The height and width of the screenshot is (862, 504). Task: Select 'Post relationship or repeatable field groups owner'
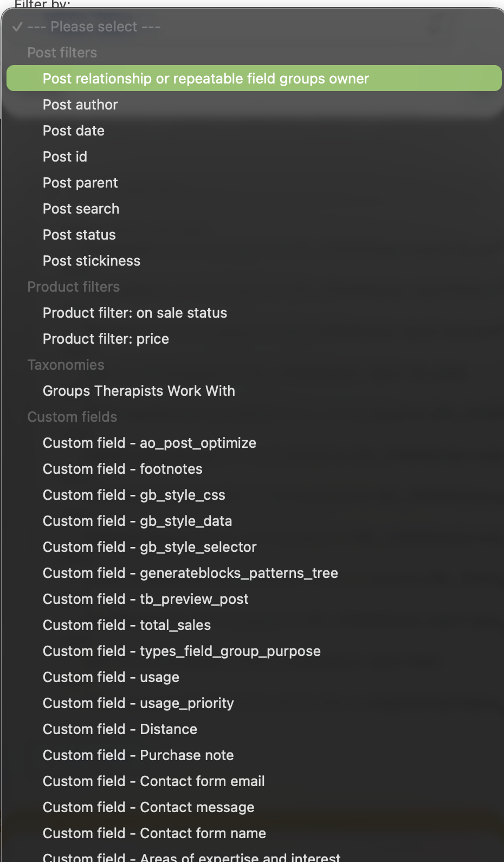tap(205, 79)
